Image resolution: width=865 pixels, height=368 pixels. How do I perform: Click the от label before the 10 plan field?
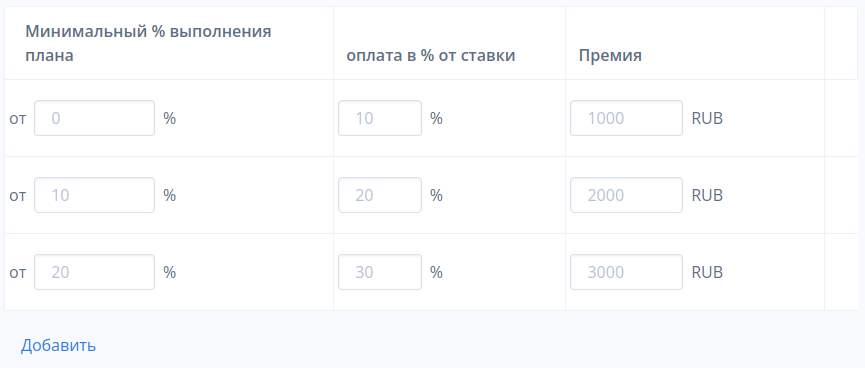[18, 196]
